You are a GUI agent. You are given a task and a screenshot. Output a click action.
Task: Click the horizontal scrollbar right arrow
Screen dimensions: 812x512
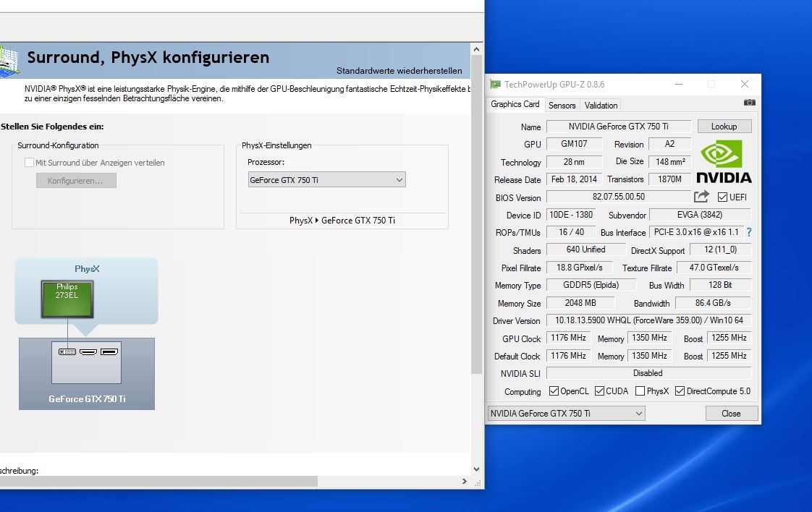[x=464, y=481]
